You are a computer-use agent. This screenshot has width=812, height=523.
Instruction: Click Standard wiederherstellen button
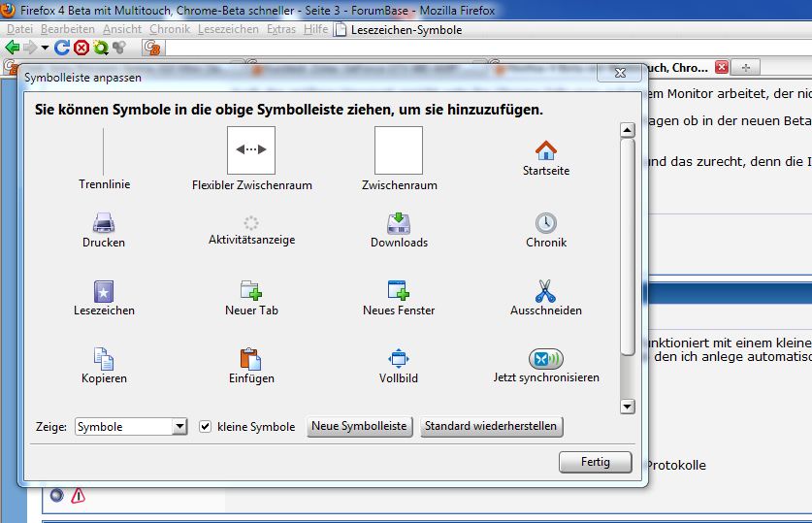[491, 426]
